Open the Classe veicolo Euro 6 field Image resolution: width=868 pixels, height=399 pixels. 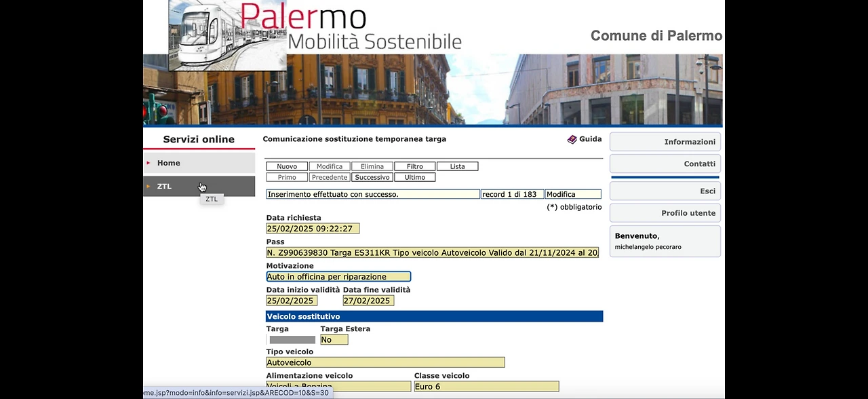[x=487, y=387]
